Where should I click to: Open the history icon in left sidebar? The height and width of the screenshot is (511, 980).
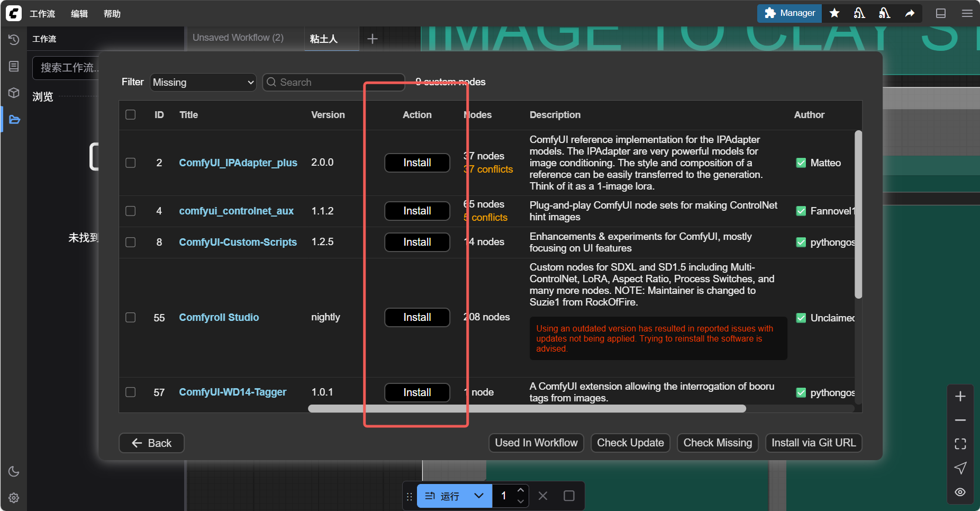point(14,40)
